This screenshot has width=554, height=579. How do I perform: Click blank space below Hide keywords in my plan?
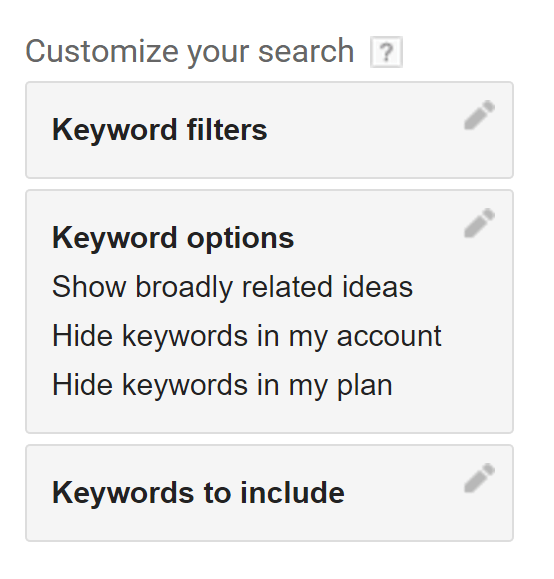270,417
